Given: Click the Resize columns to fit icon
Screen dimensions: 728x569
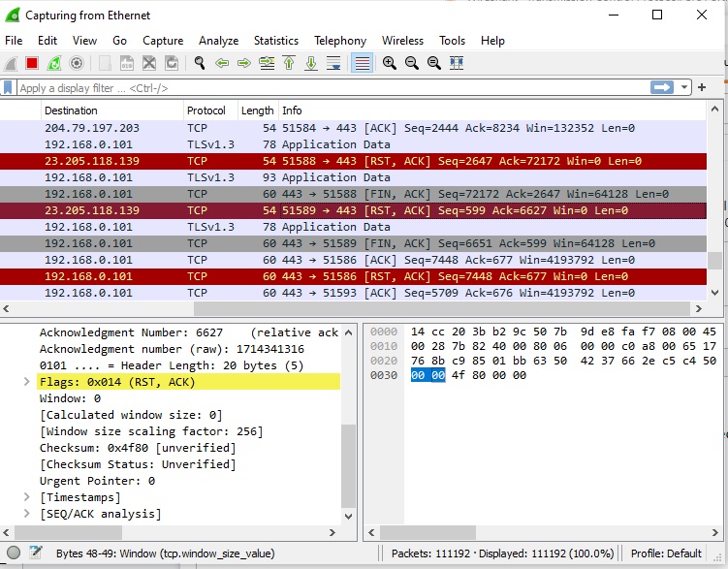Looking at the screenshot, I should (x=457, y=63).
